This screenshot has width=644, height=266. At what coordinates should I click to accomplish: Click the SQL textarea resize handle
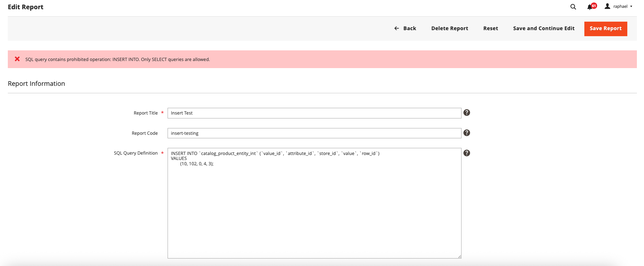[x=459, y=256]
